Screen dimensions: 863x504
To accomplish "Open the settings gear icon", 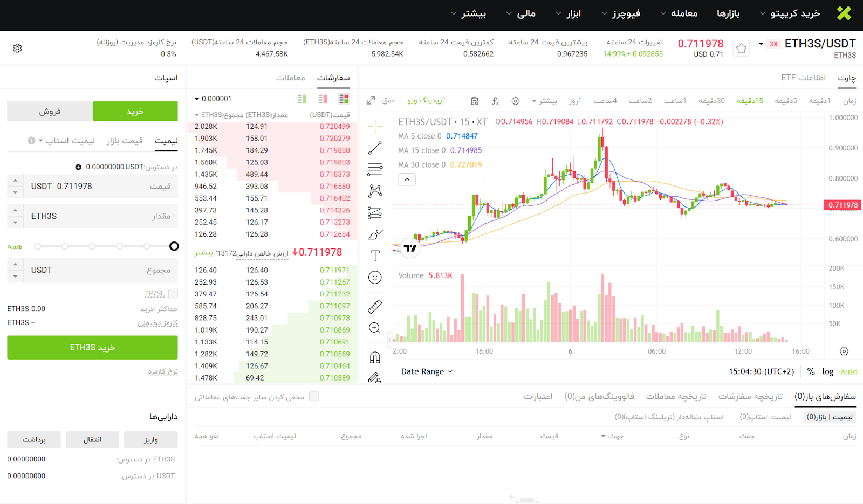I will tap(17, 49).
